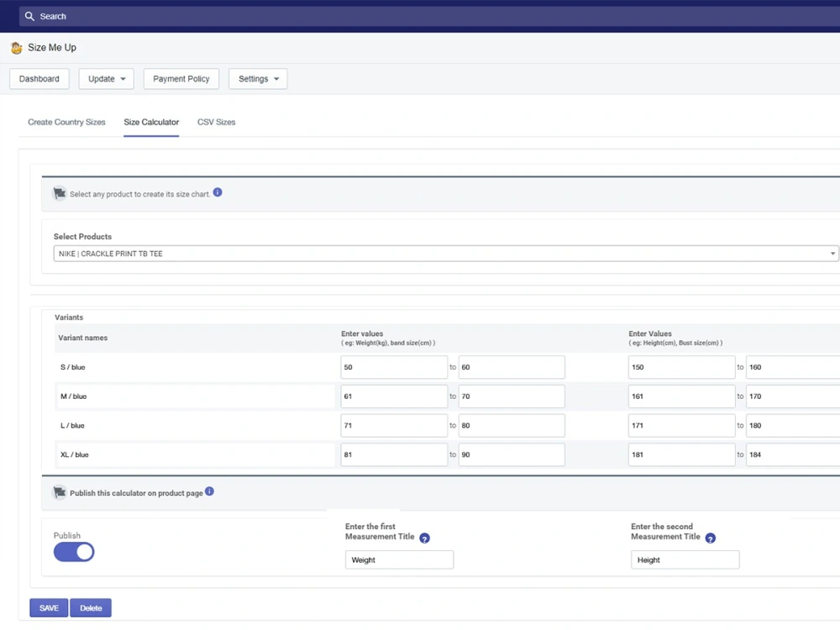Image resolution: width=840 pixels, height=630 pixels.
Task: Edit L / blue minimum height 171
Action: (x=681, y=425)
